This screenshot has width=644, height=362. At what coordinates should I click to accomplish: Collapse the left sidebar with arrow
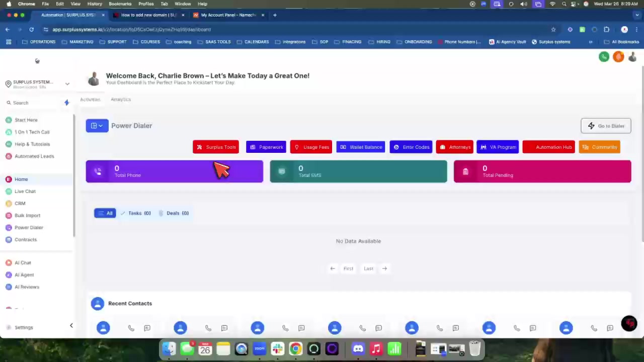(x=71, y=326)
